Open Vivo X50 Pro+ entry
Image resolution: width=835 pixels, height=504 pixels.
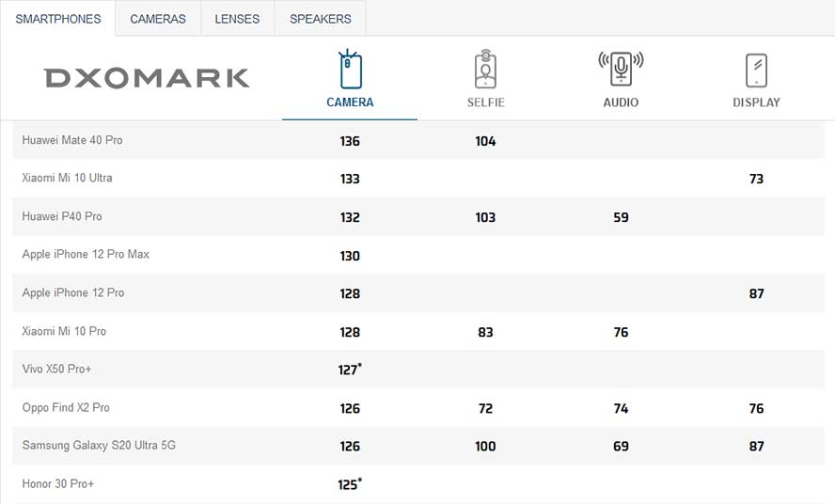point(56,369)
